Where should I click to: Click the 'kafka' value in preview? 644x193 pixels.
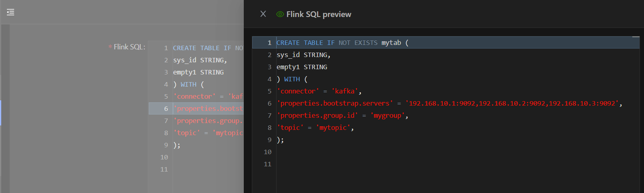point(345,91)
